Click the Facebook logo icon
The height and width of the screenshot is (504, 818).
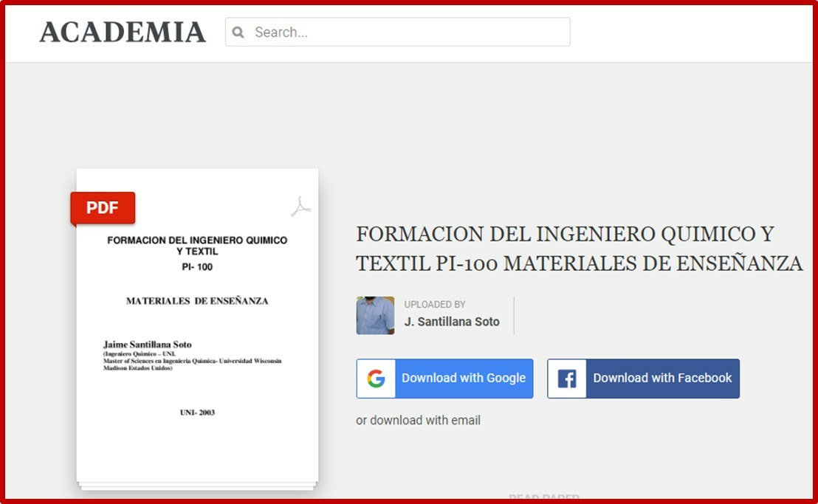tap(567, 379)
